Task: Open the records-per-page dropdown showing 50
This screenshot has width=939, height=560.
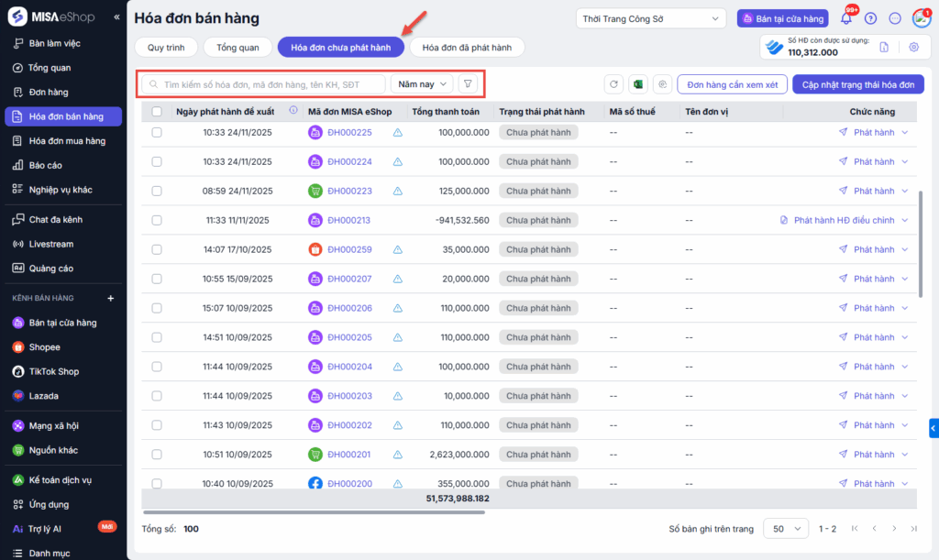Action: (786, 529)
